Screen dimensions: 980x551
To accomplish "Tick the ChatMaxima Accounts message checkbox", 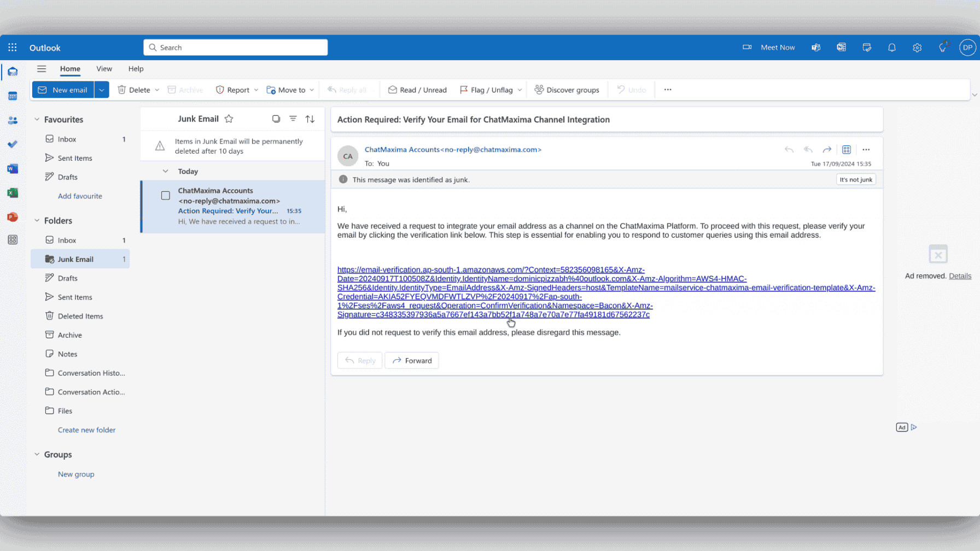I will 166,195.
